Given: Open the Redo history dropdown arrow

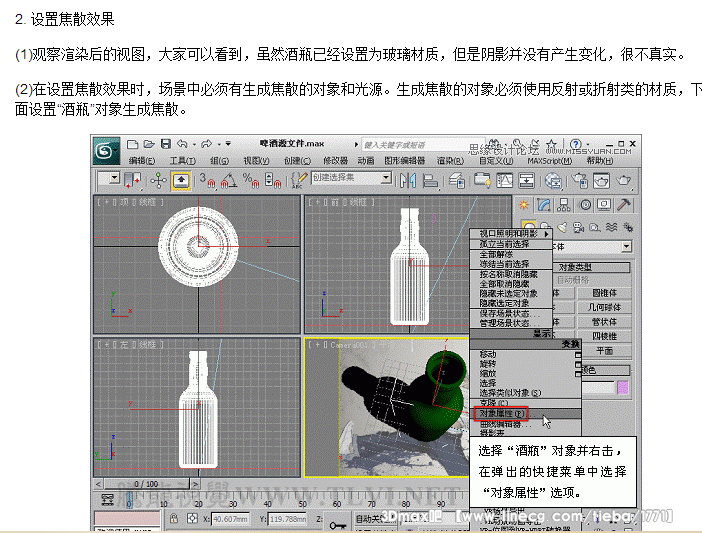Looking at the screenshot, I should click(x=219, y=145).
